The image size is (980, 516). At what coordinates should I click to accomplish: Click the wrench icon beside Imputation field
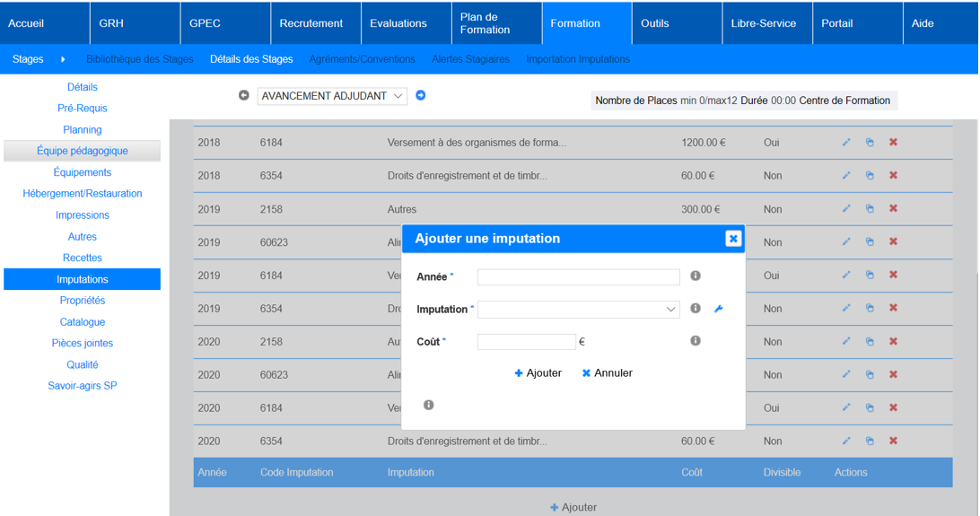718,309
